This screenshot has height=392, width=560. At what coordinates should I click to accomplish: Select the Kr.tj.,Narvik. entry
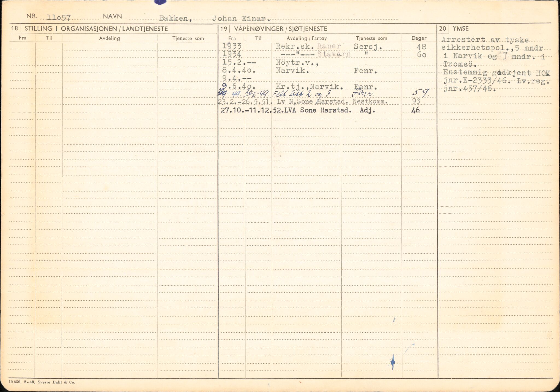click(309, 87)
